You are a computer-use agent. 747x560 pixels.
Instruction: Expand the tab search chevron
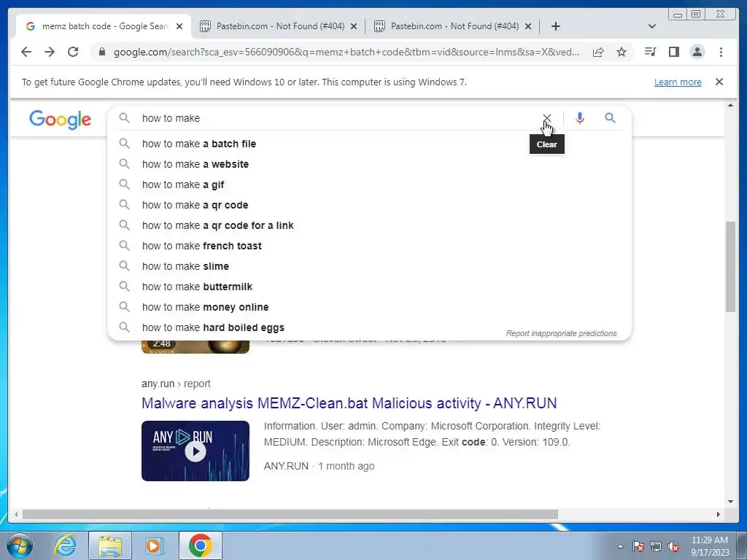tap(652, 26)
